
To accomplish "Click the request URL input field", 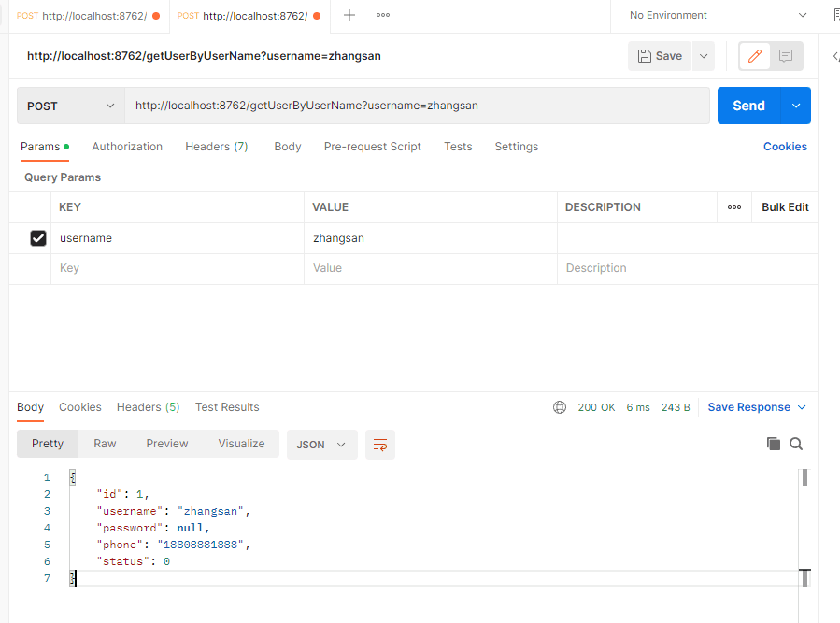I will pos(418,106).
